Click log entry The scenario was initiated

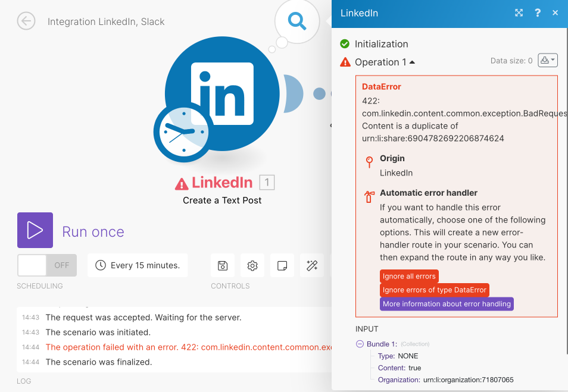98,333
